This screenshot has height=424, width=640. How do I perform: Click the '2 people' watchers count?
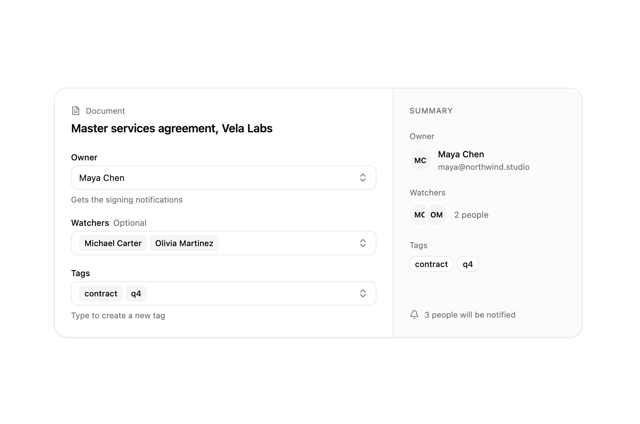pyautogui.click(x=471, y=215)
